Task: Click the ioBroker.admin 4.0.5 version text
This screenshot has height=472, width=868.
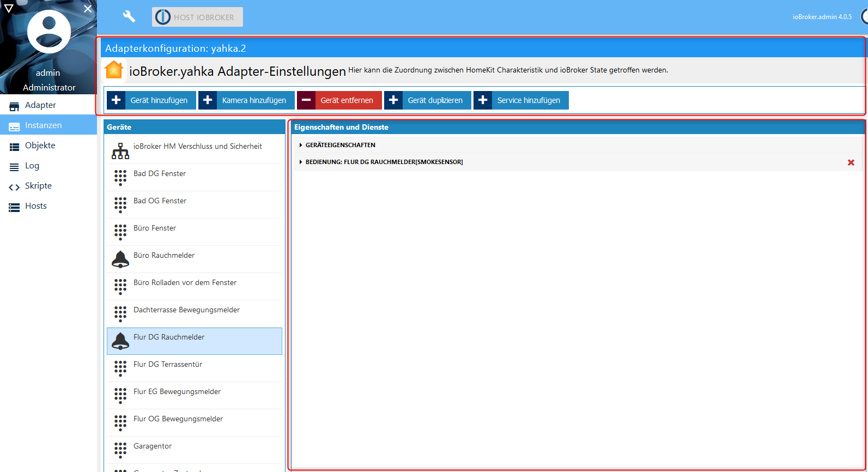Action: pos(822,17)
